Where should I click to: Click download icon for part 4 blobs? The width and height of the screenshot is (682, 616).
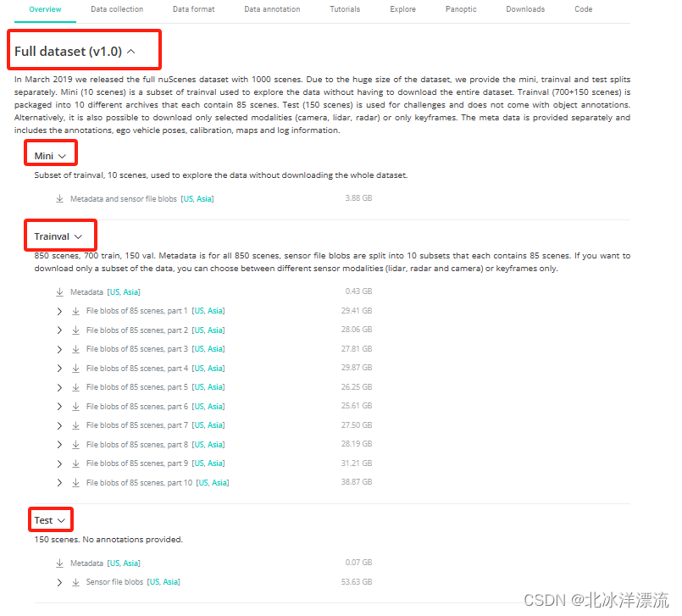tap(75, 369)
